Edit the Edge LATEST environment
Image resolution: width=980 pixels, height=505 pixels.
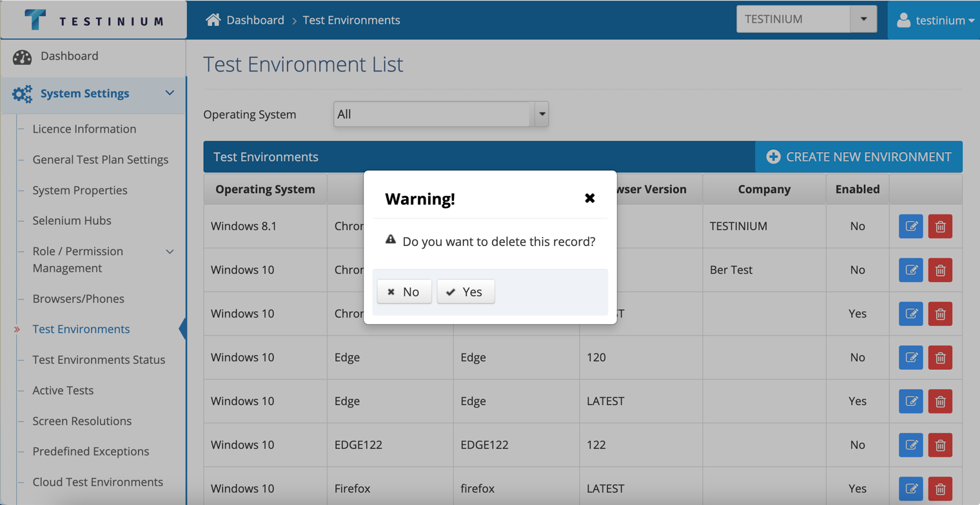point(911,401)
